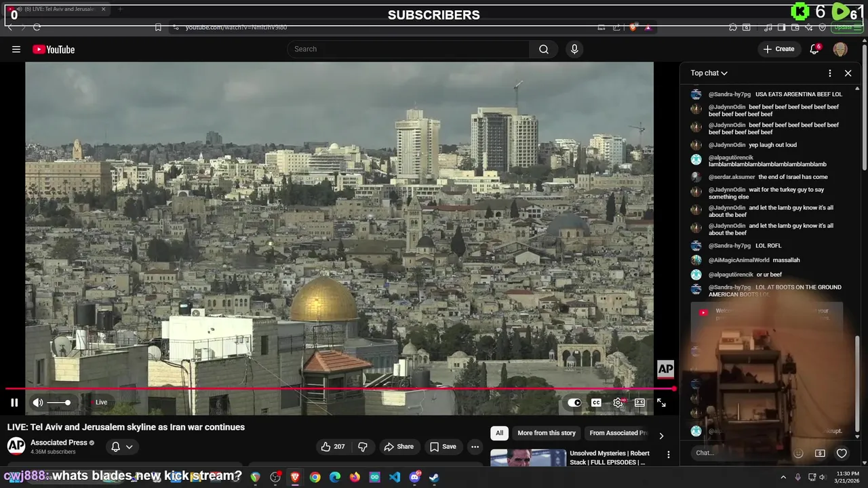Open @JadynnOdin 'yep laugh out loud' message
The height and width of the screenshot is (488, 868).
coord(773,145)
